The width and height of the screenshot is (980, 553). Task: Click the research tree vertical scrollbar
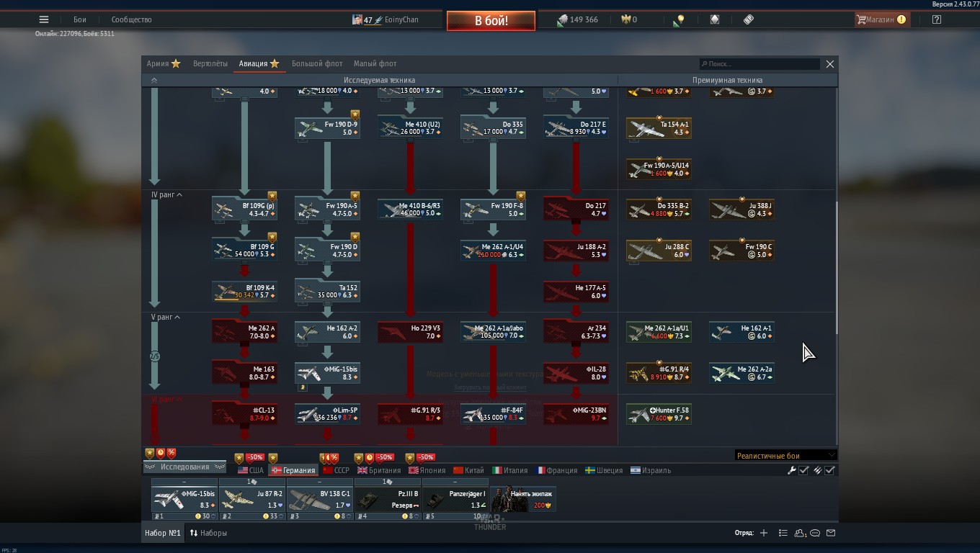pyautogui.click(x=837, y=266)
